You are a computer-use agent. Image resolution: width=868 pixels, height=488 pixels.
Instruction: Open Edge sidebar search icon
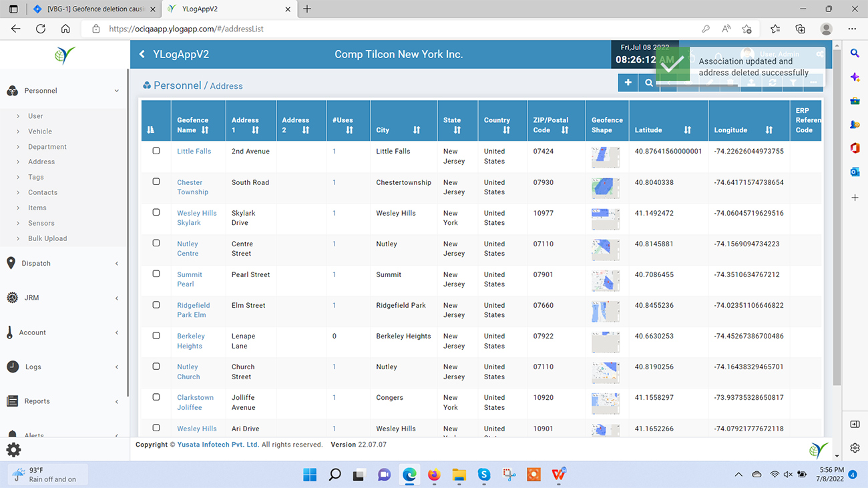[x=855, y=53]
